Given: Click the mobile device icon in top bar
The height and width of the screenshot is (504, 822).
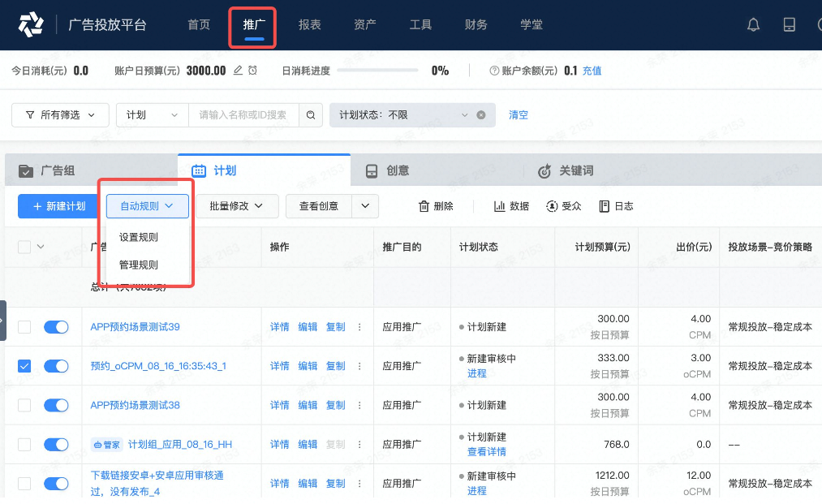Looking at the screenshot, I should (x=789, y=24).
